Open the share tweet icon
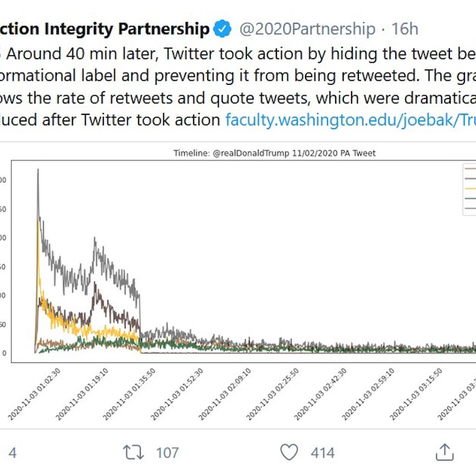476x476 pixels. (x=445, y=452)
